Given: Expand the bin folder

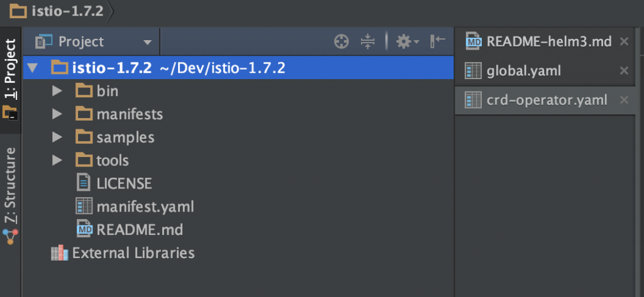Looking at the screenshot, I should pos(57,91).
